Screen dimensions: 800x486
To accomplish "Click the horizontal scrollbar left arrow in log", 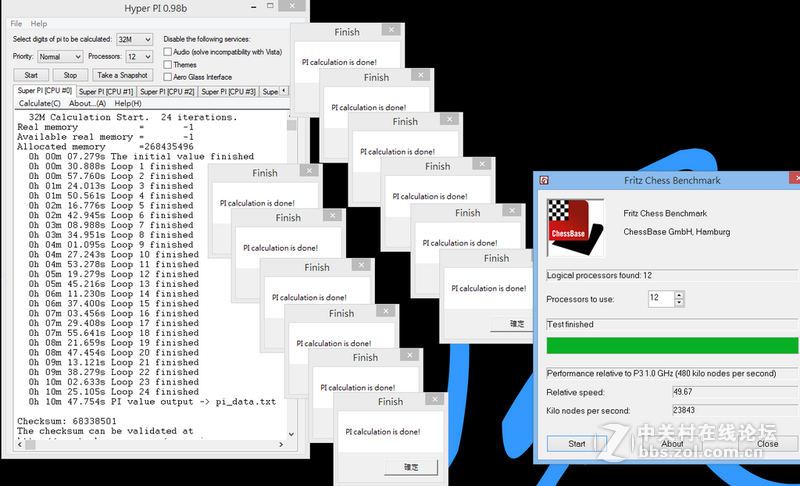I will [20, 445].
